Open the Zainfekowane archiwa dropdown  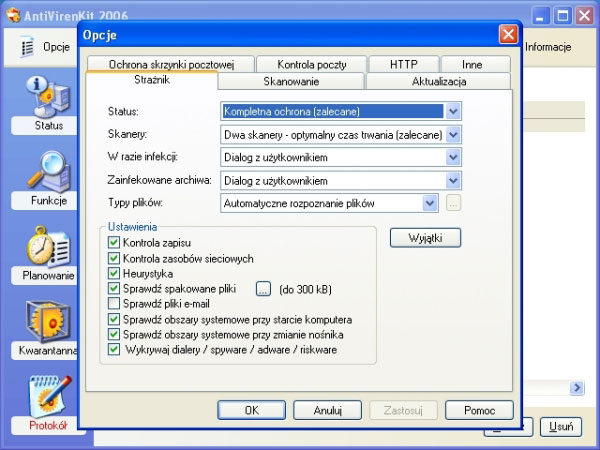pyautogui.click(x=453, y=180)
